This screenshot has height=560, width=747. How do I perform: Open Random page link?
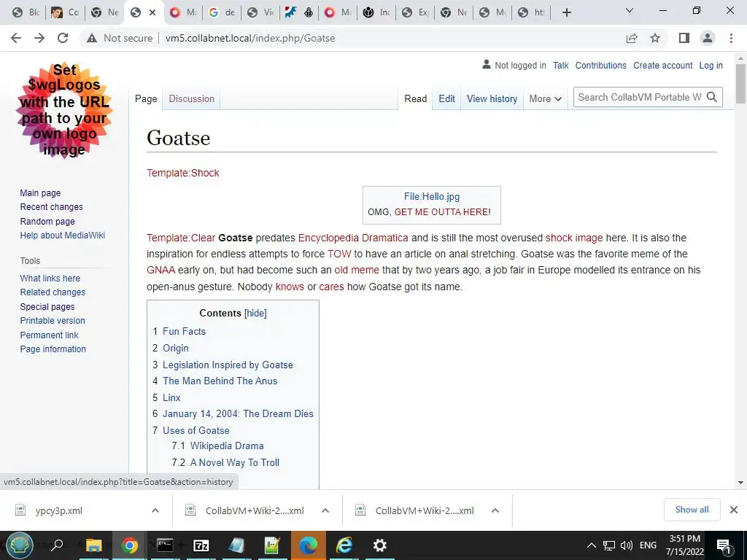click(x=47, y=221)
